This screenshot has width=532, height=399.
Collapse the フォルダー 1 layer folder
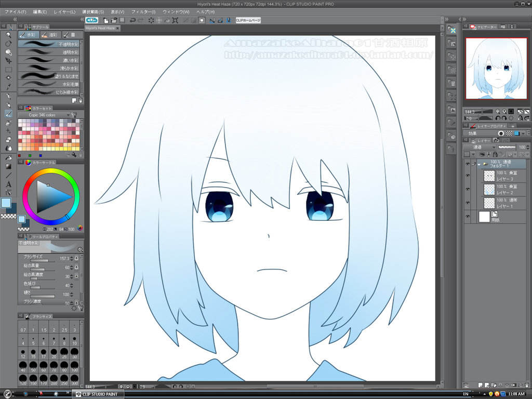(480, 164)
